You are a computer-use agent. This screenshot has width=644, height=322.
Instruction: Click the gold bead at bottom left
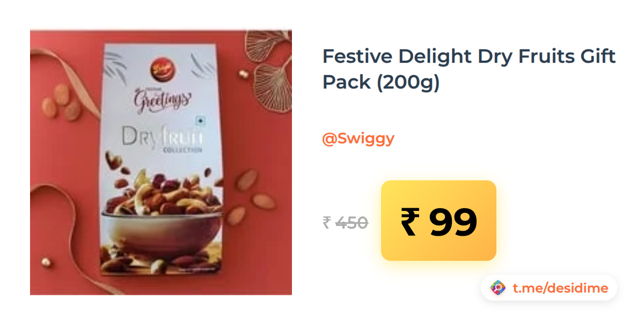pos(46,262)
